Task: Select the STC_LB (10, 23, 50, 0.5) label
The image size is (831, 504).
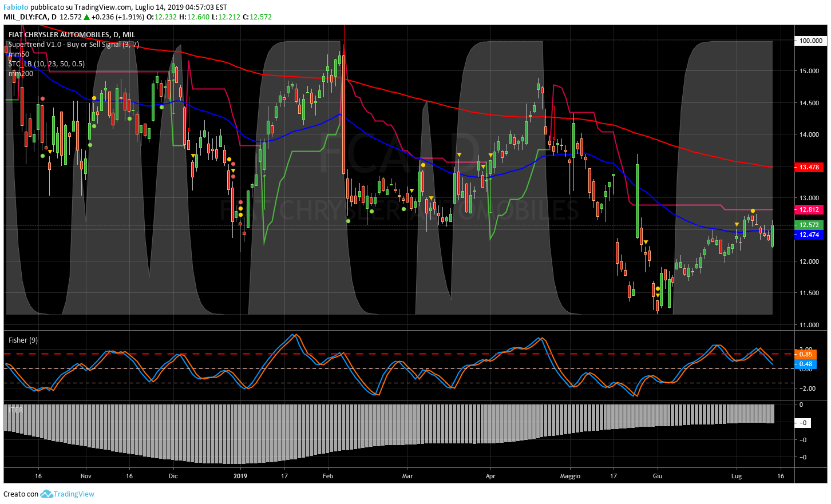Action: pos(46,64)
